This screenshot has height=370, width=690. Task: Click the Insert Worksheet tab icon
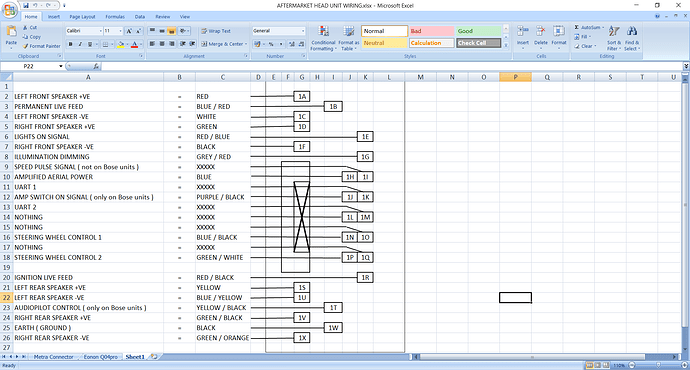[x=153, y=357]
